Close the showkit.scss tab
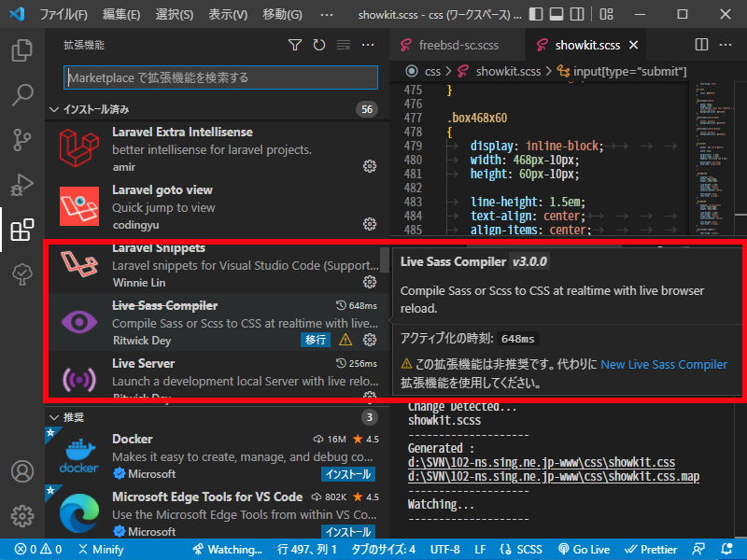The image size is (747, 560). [633, 45]
